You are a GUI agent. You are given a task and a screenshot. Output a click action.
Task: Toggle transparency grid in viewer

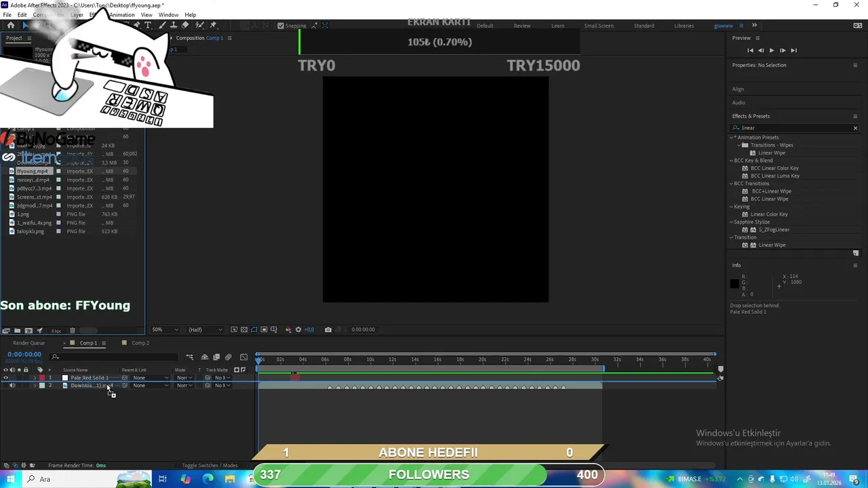pyautogui.click(x=244, y=329)
